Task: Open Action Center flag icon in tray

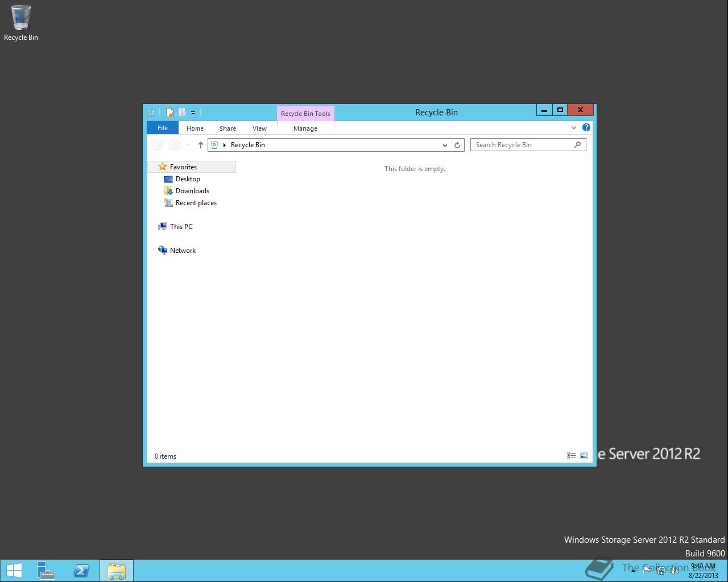Action: tap(647, 571)
